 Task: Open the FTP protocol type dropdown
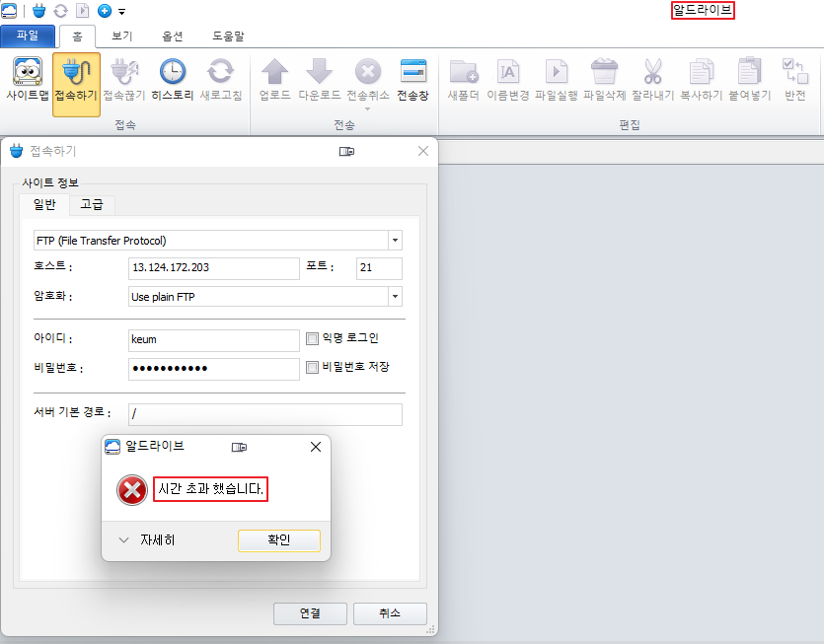[x=395, y=240]
